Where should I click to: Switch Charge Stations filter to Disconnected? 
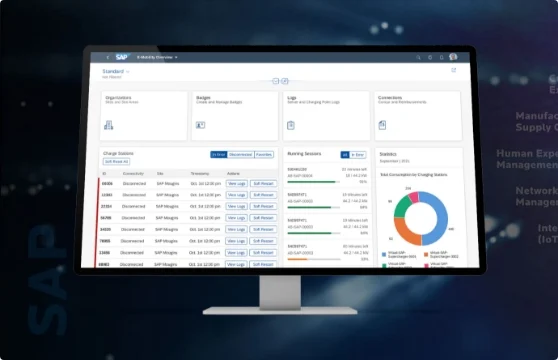tap(241, 154)
